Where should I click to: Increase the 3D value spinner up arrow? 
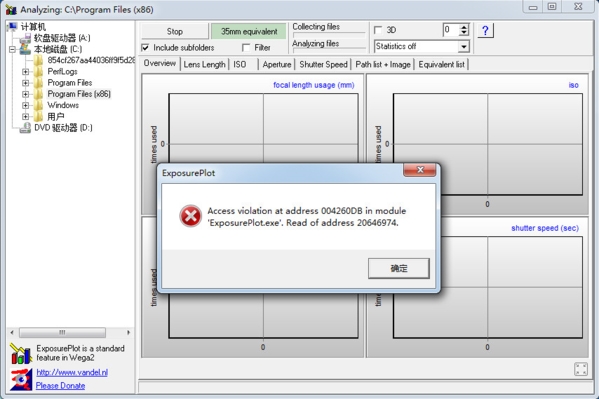pyautogui.click(x=464, y=27)
